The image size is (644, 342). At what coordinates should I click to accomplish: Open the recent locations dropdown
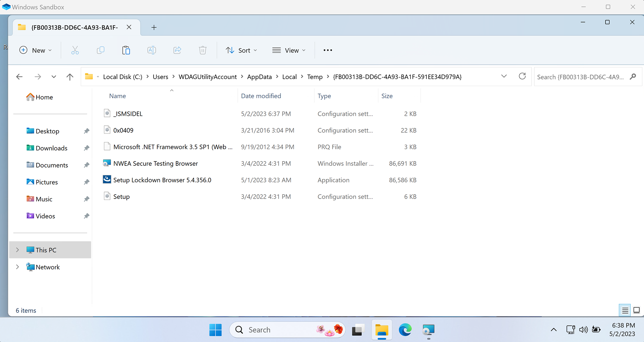[54, 77]
